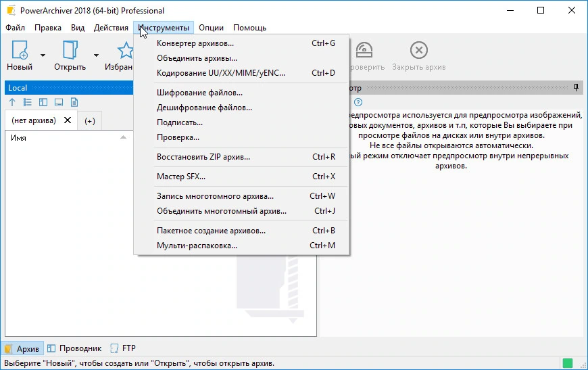Choose Проверка... menu item
The image size is (588, 370).
pos(241,137)
